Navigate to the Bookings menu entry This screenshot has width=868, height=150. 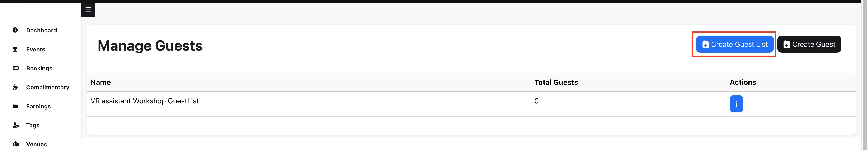[x=39, y=68]
